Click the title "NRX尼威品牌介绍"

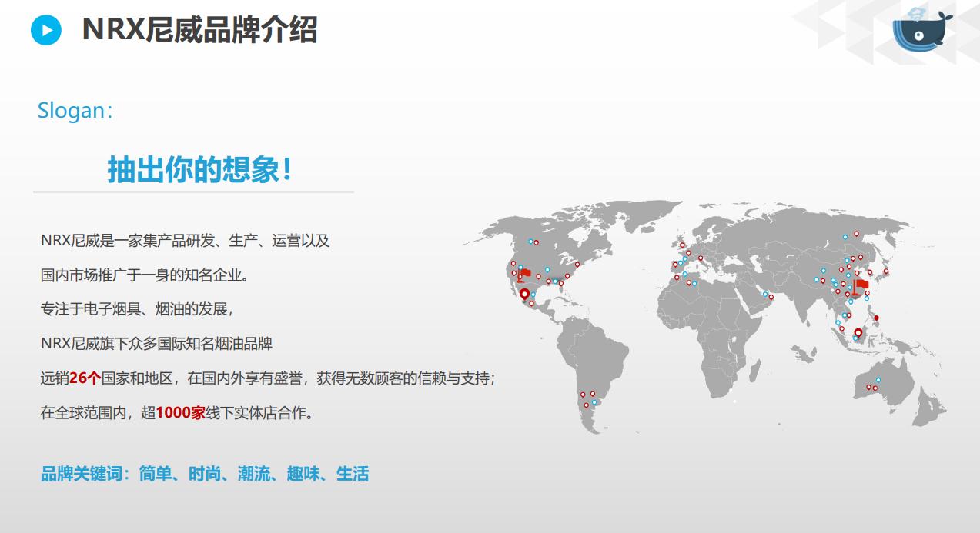[199, 31]
